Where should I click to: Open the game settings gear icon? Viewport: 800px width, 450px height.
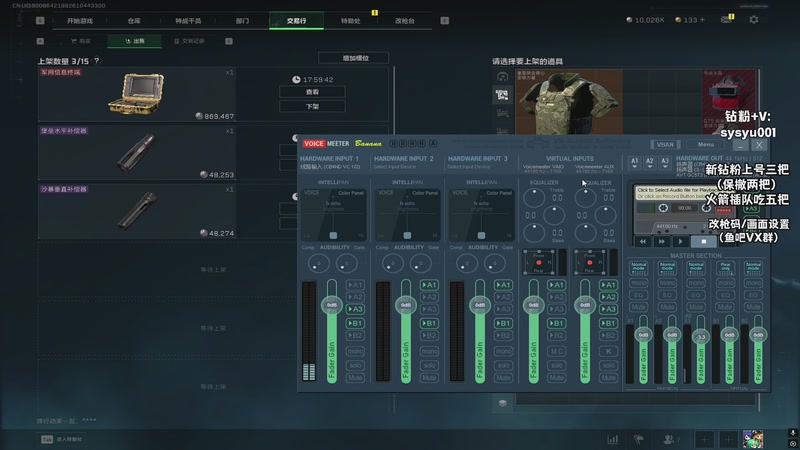click(754, 20)
